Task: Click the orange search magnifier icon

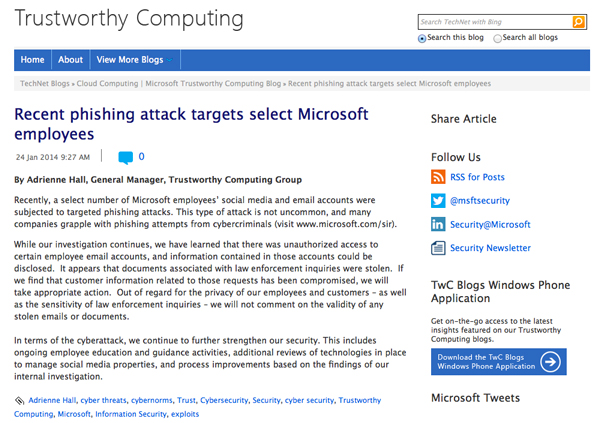Action: pyautogui.click(x=579, y=21)
